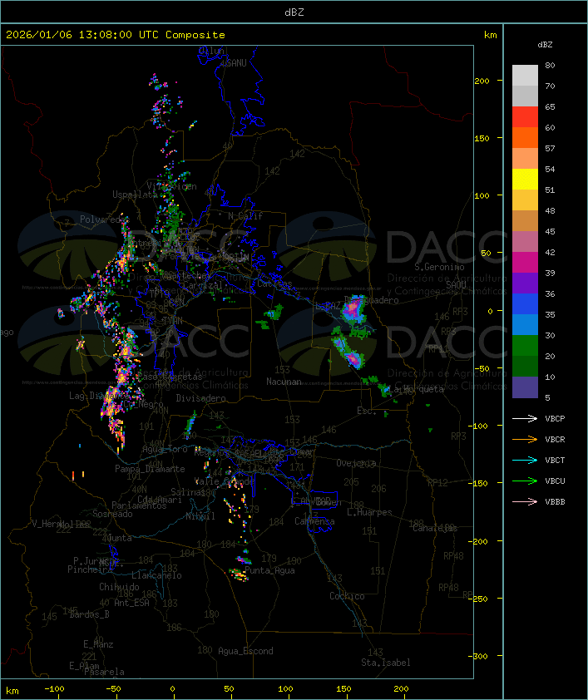Image resolution: width=588 pixels, height=700 pixels.
Task: Select the pink VBBB arrow icon
Action: point(525,501)
